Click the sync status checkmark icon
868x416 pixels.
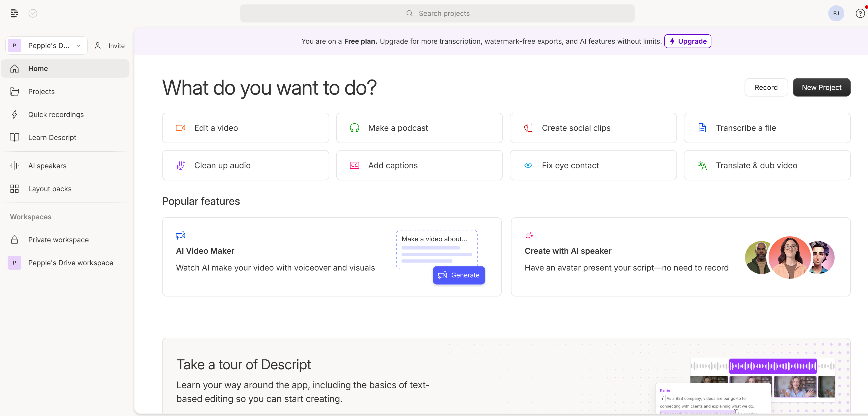[x=33, y=14]
